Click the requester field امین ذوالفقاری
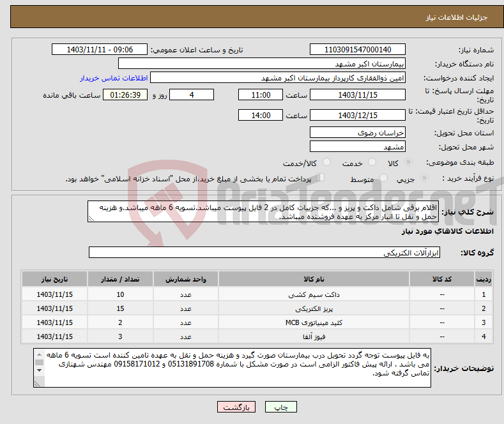 coord(278,78)
